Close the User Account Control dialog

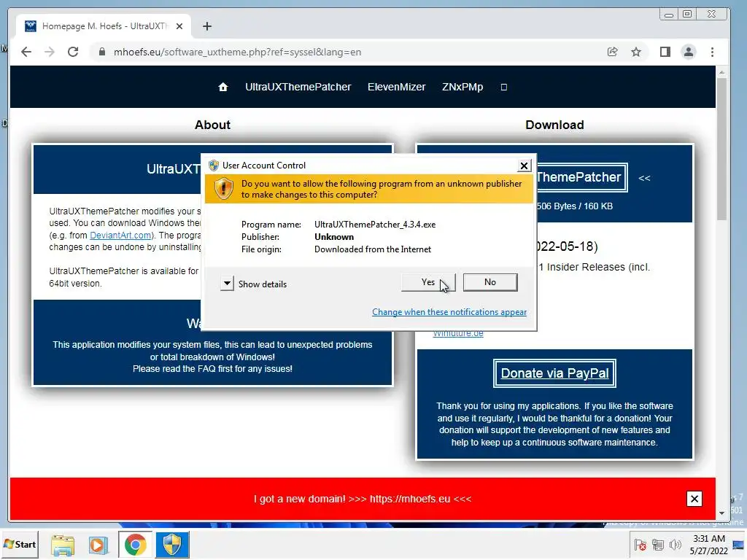[524, 166]
